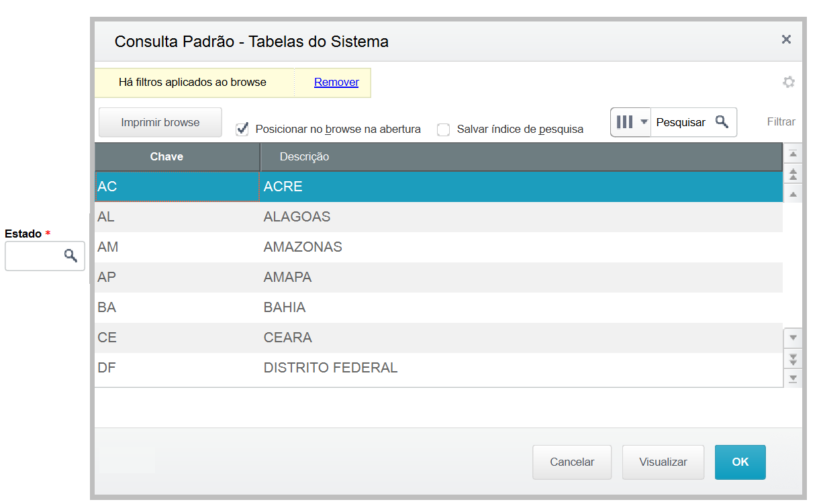
Task: Click page-down double arrow button
Action: (x=793, y=358)
